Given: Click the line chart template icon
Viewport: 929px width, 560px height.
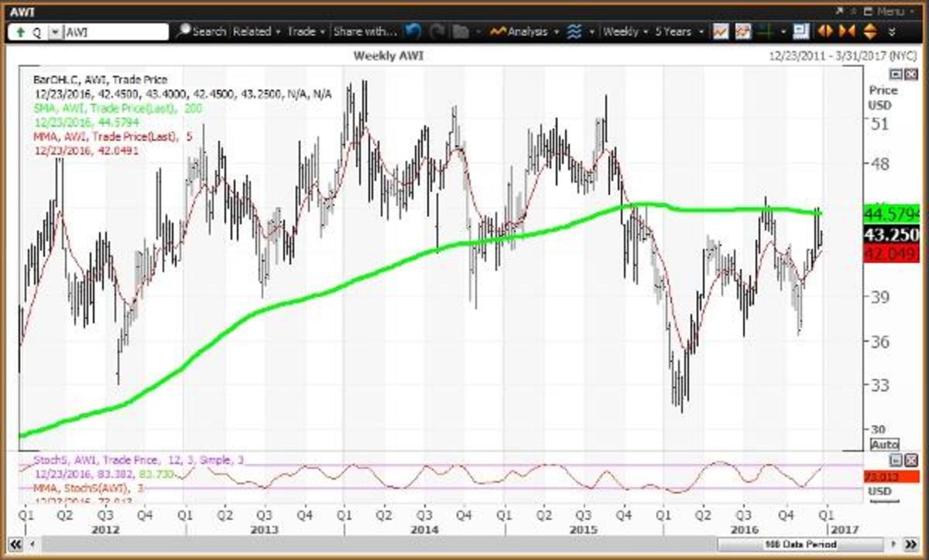Looking at the screenshot, I should [x=721, y=32].
